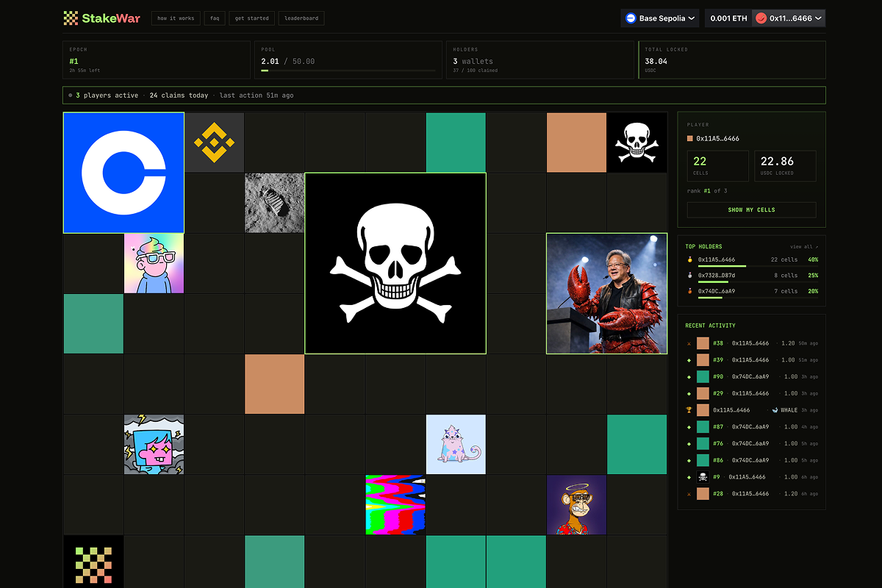
Task: Click the silver medal icon for 0x7328…D87d
Action: pos(689,276)
